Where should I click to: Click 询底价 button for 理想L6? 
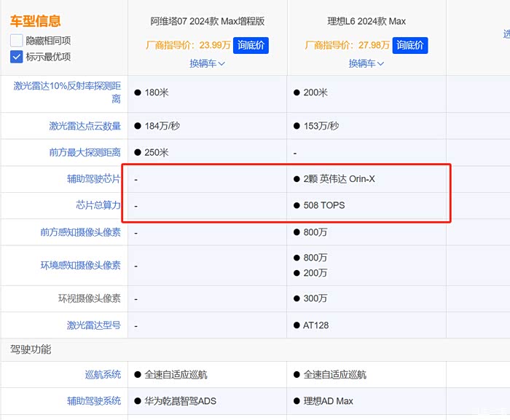tap(410, 45)
